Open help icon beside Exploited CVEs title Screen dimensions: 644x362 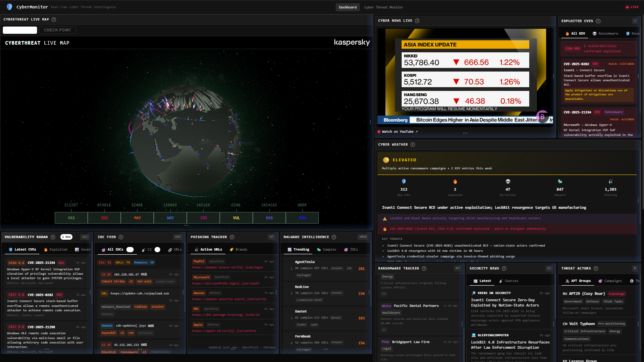pyautogui.click(x=598, y=21)
